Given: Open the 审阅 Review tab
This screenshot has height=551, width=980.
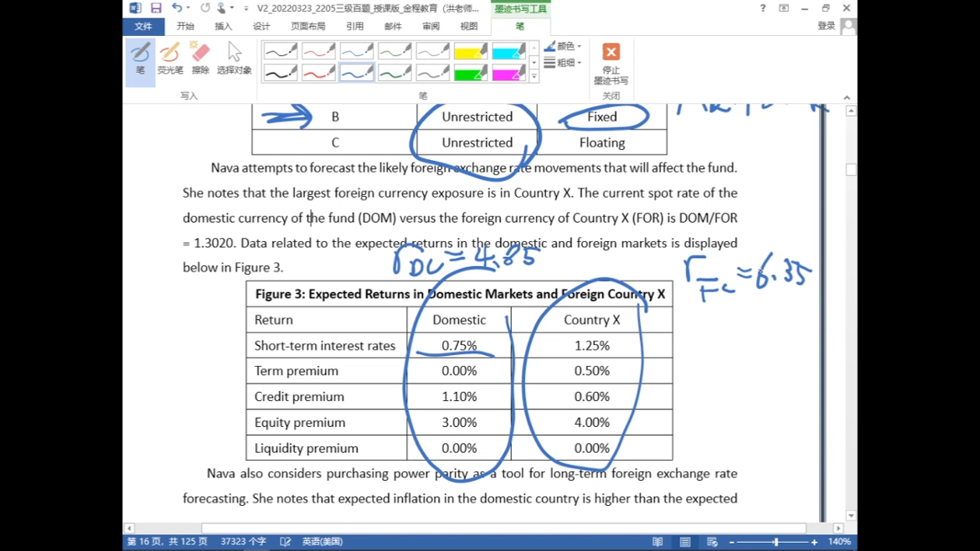Looking at the screenshot, I should (431, 26).
